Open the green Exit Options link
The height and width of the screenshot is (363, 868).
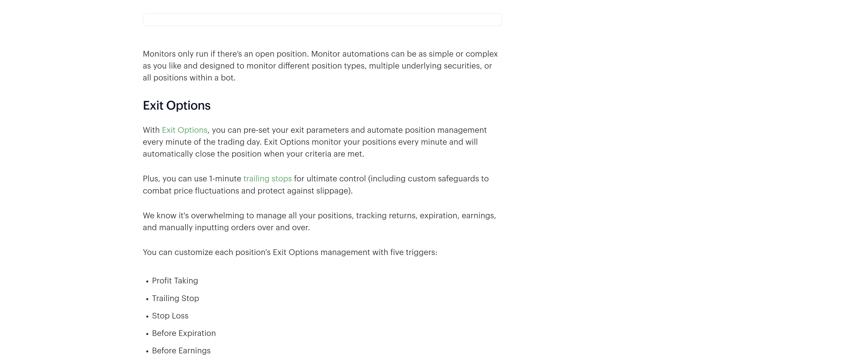[184, 130]
